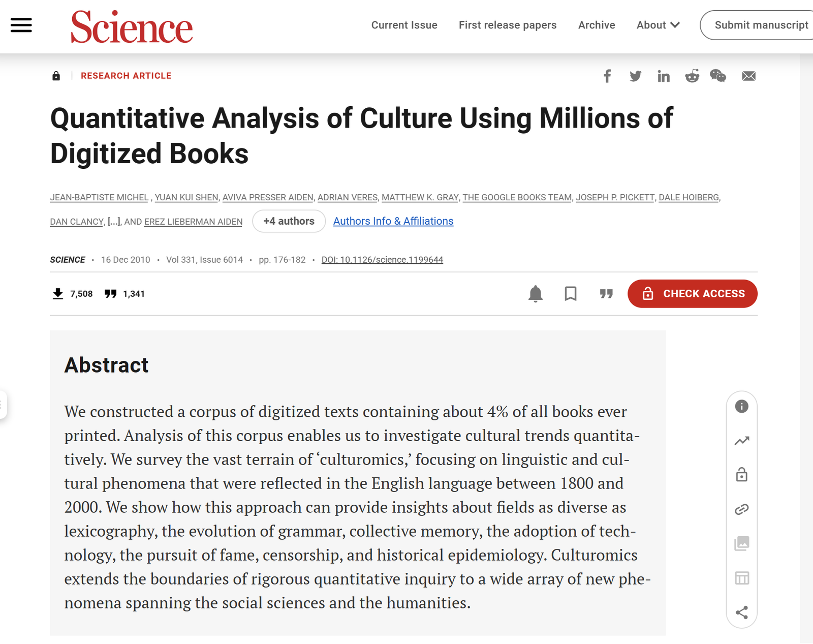Click the cite quotation icon beside bookmark
This screenshot has height=644, width=813.
(606, 294)
